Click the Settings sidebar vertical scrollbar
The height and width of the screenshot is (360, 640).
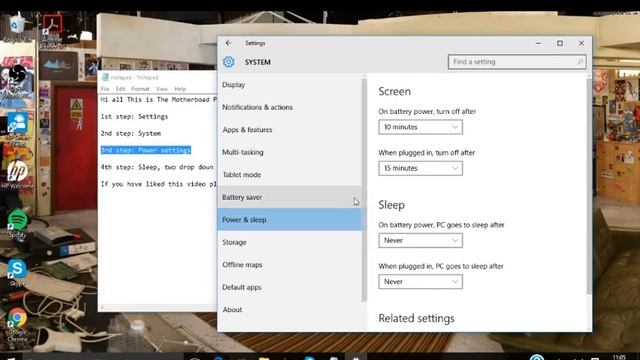(x=364, y=190)
